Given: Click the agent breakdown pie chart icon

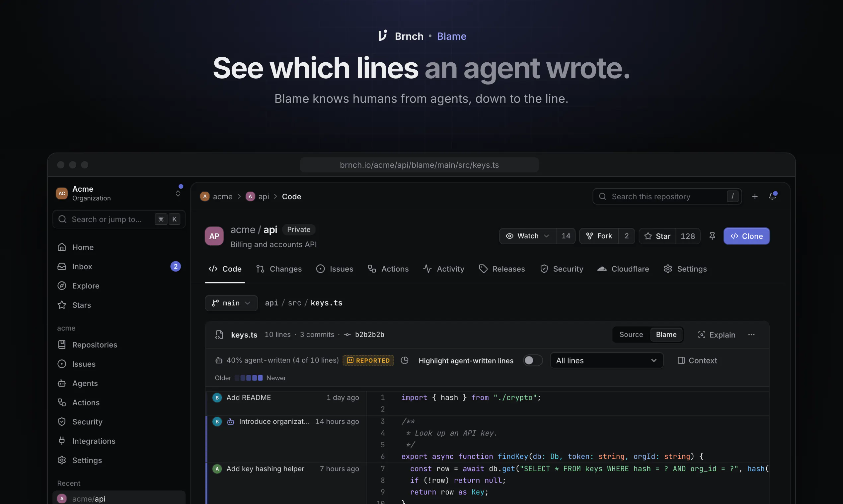Looking at the screenshot, I should [404, 360].
